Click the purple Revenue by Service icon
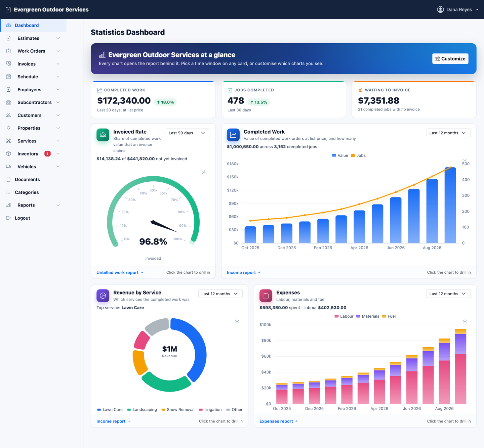This screenshot has width=484, height=448. 103,296
